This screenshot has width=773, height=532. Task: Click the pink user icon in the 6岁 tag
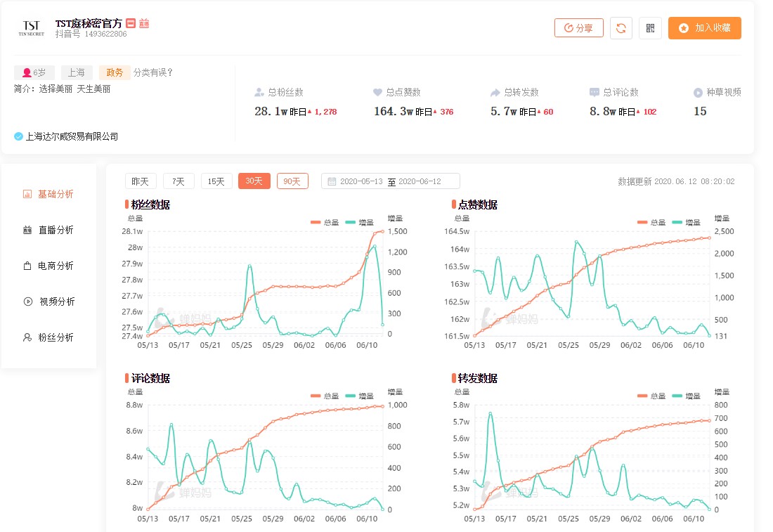pos(27,73)
